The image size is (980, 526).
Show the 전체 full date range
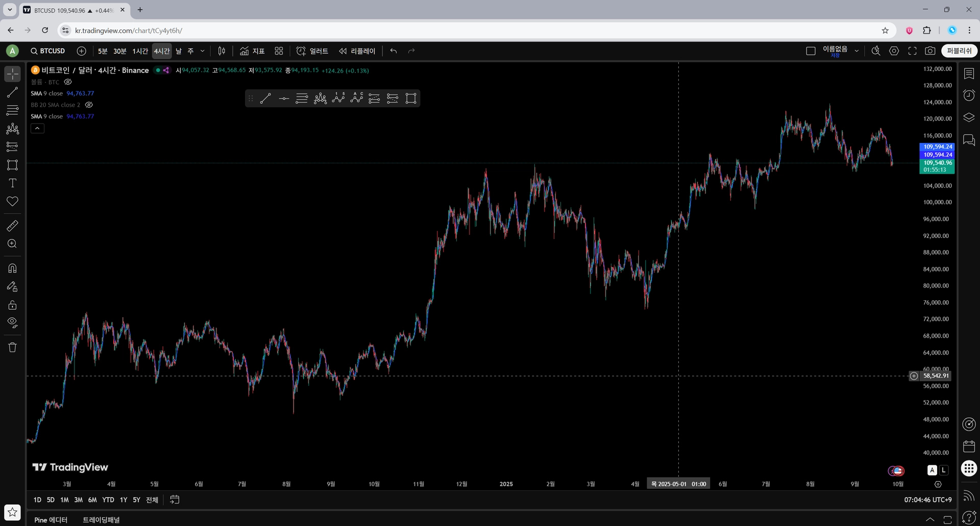click(x=152, y=500)
